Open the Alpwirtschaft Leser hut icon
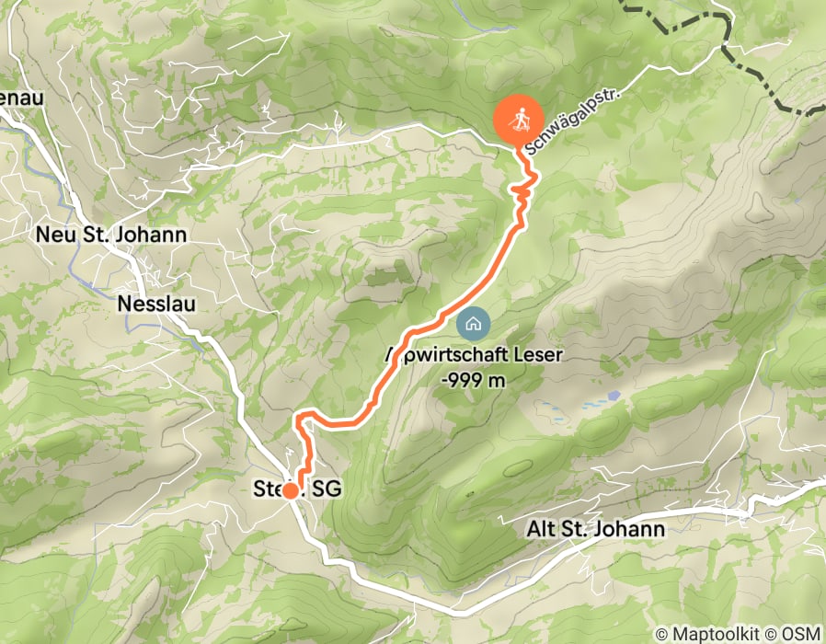 coord(474,324)
